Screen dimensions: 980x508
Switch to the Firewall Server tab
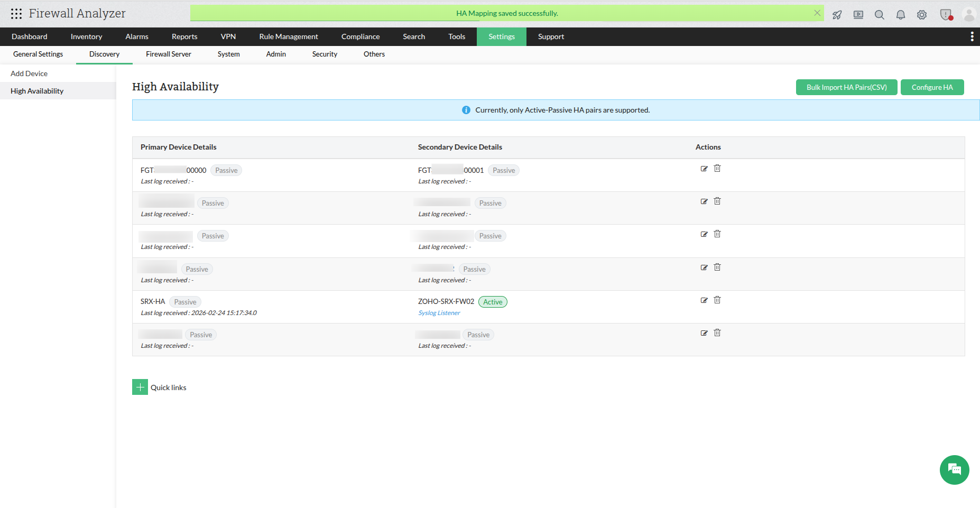coord(168,54)
